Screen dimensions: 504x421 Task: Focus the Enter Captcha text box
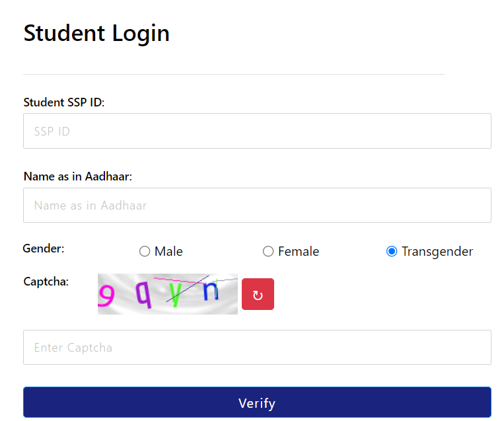pos(257,348)
